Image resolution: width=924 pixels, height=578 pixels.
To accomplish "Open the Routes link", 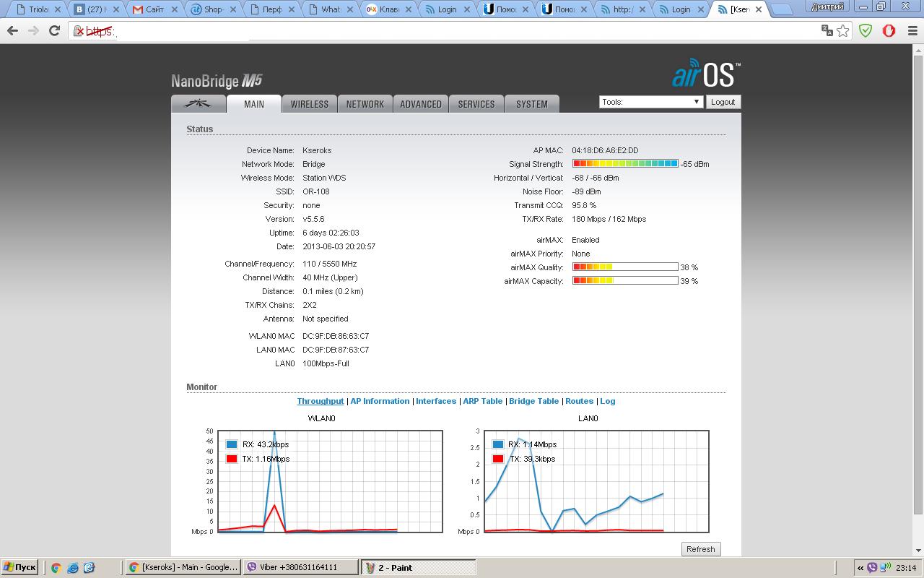I will pos(579,401).
